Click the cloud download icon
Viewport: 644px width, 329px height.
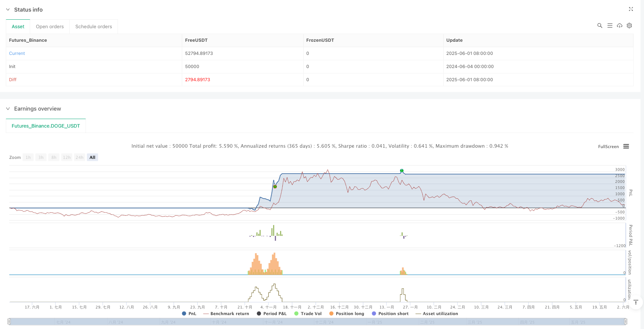click(620, 26)
